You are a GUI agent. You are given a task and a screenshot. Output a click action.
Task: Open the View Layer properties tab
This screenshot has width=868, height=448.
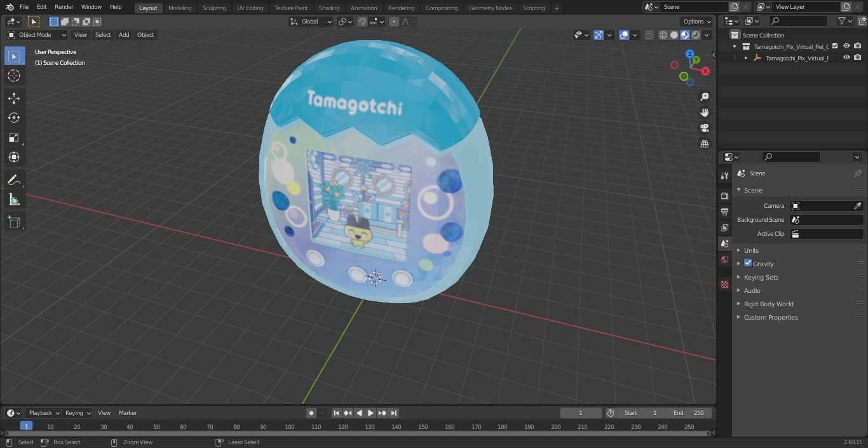724,227
